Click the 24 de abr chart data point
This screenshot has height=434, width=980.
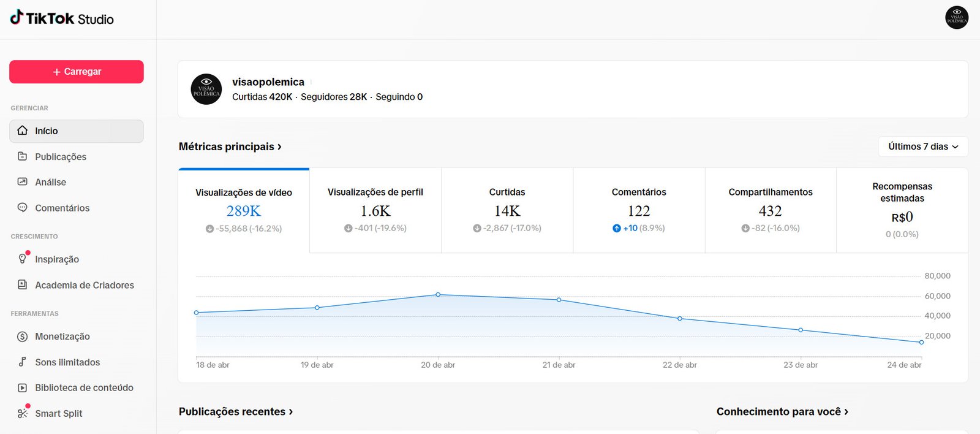pyautogui.click(x=921, y=342)
